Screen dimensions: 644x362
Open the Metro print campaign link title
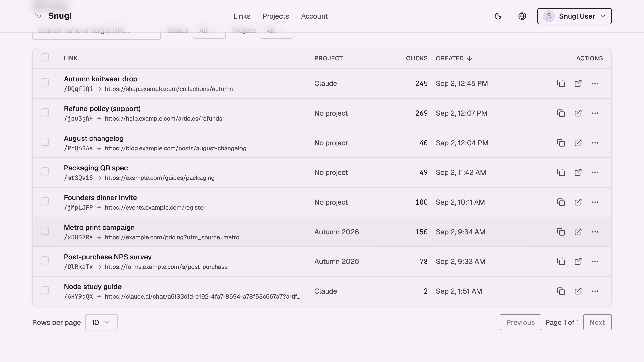coord(99,227)
